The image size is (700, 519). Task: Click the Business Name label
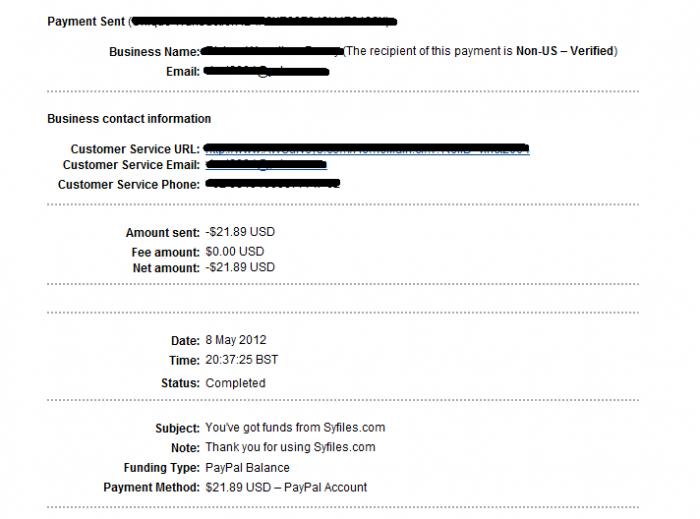[x=154, y=52]
